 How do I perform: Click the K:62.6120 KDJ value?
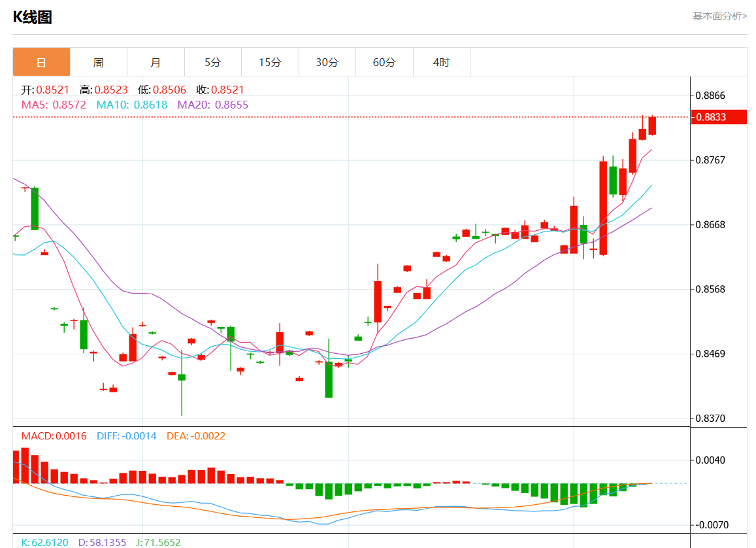[x=45, y=542]
